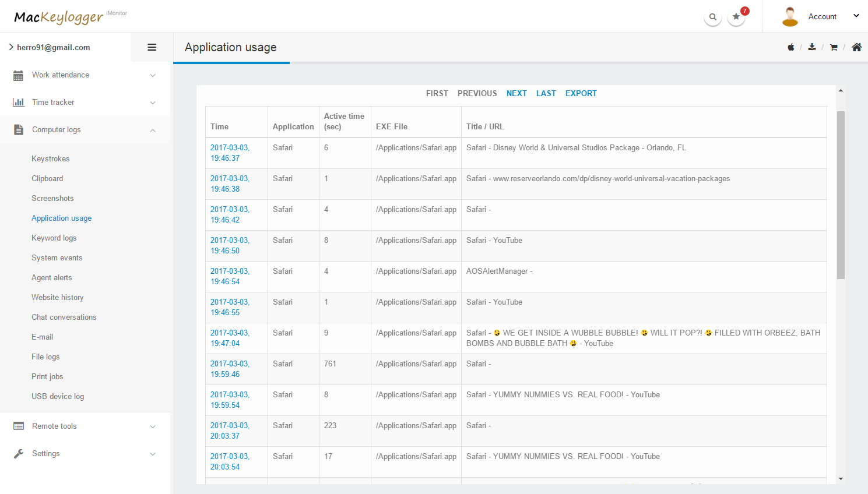
Task: Click the table's vertical scrollbar thumb
Action: point(841,195)
